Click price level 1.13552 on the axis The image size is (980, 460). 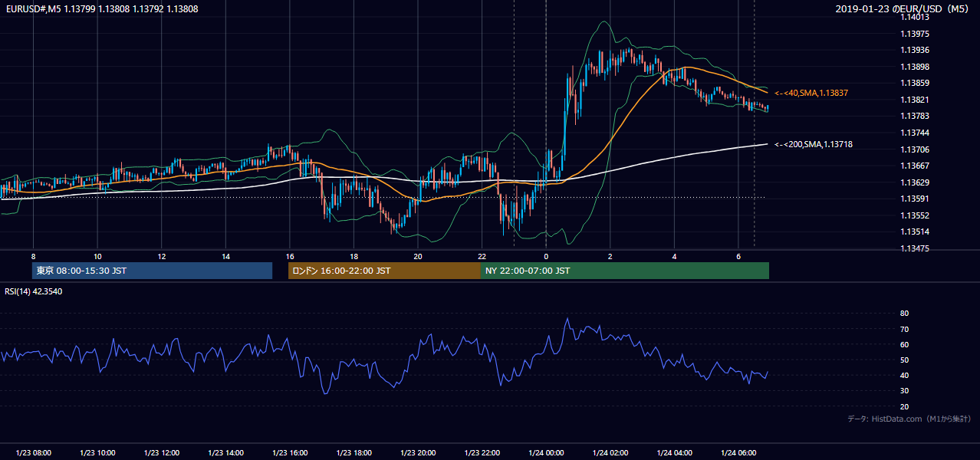[x=915, y=215]
